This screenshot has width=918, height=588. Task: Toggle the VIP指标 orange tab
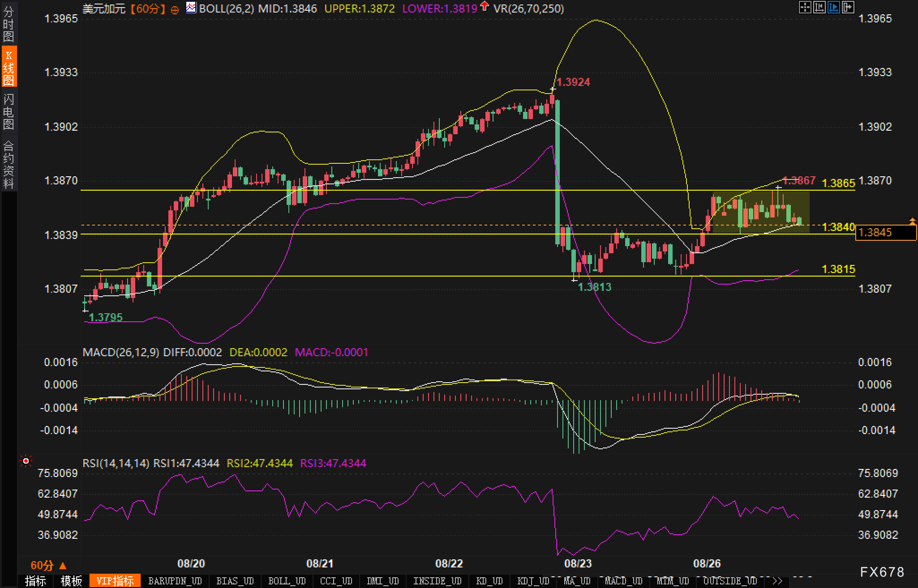115,581
